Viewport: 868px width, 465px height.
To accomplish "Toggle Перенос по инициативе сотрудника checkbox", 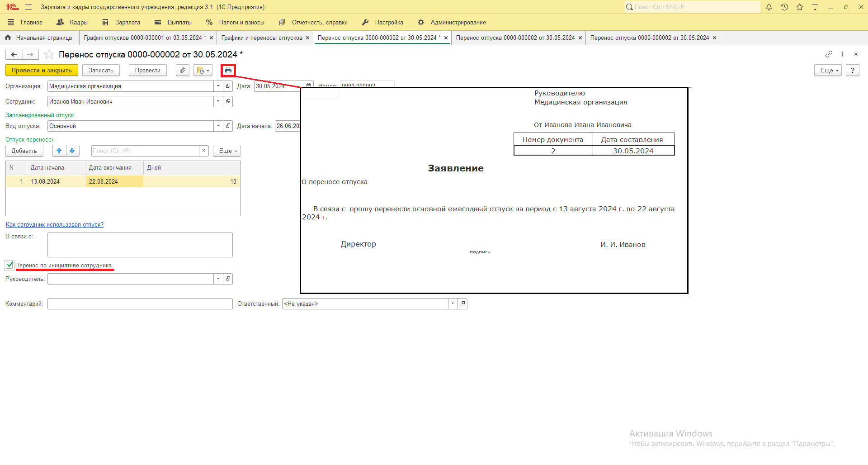I will click(x=9, y=265).
